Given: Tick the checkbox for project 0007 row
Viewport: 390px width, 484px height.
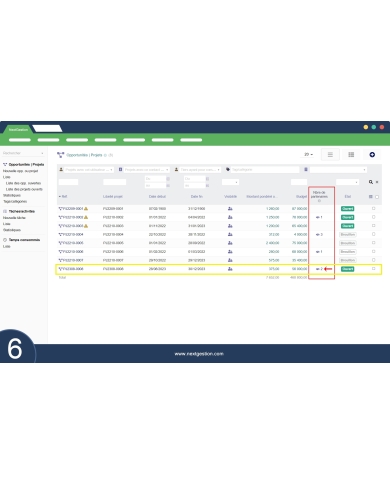Looking at the screenshot, I should [x=373, y=260].
